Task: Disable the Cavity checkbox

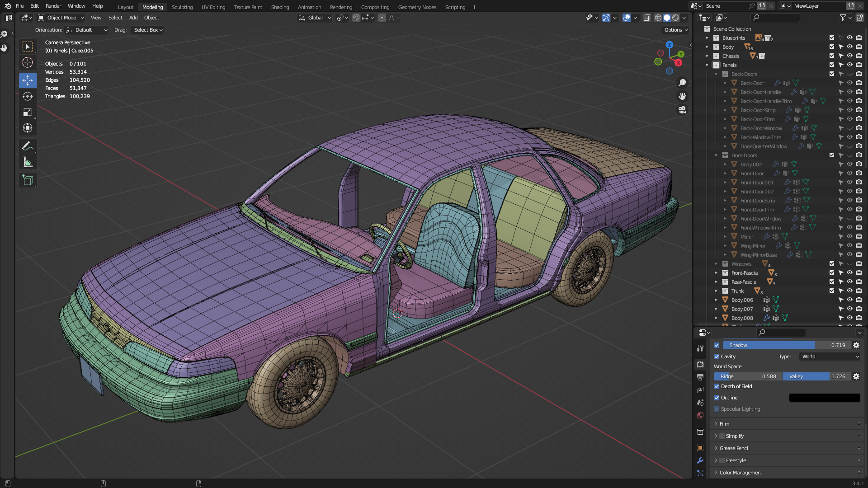Action: pyautogui.click(x=717, y=357)
